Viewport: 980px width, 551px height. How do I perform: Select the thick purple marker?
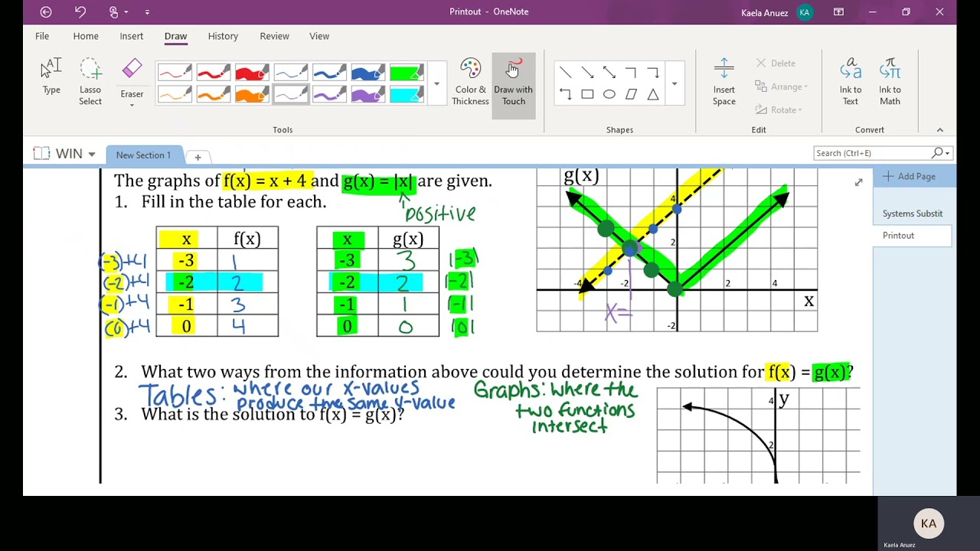[x=367, y=94]
